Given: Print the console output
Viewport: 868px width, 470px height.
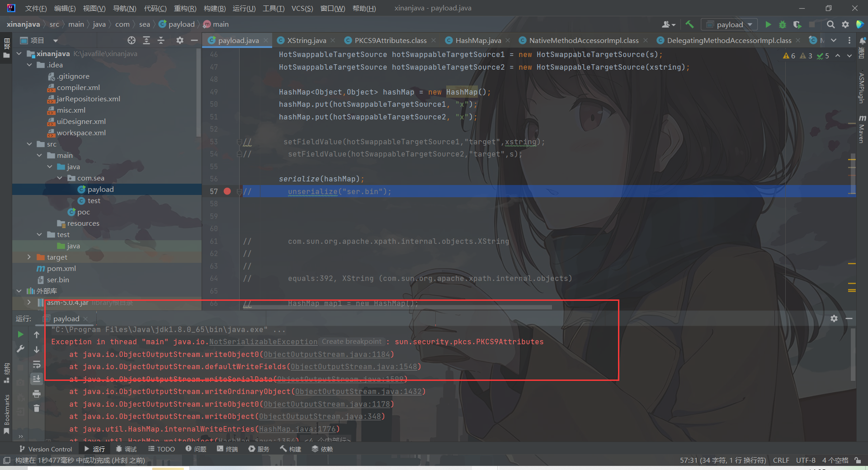Looking at the screenshot, I should pos(37,394).
